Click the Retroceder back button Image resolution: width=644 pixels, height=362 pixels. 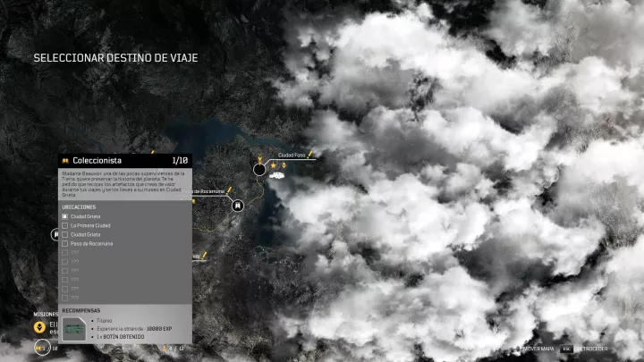tap(590, 348)
